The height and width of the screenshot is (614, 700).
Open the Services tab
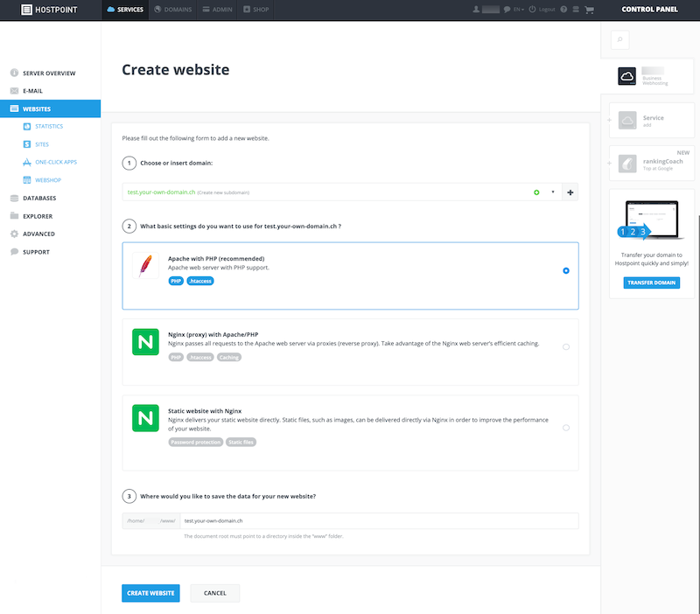click(x=125, y=10)
